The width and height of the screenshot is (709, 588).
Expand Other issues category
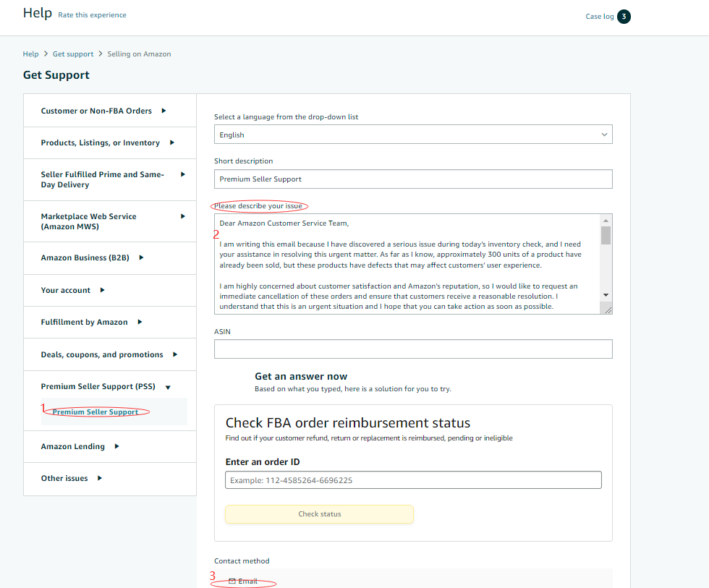pos(110,479)
